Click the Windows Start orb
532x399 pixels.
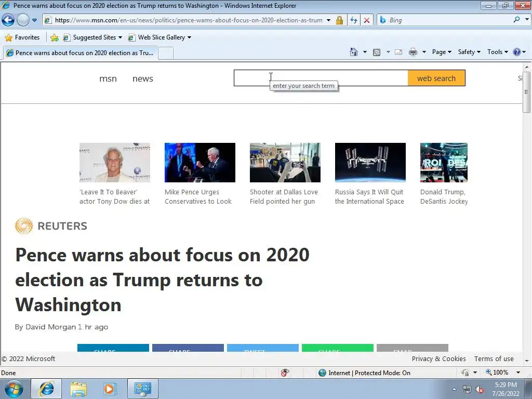tap(14, 389)
